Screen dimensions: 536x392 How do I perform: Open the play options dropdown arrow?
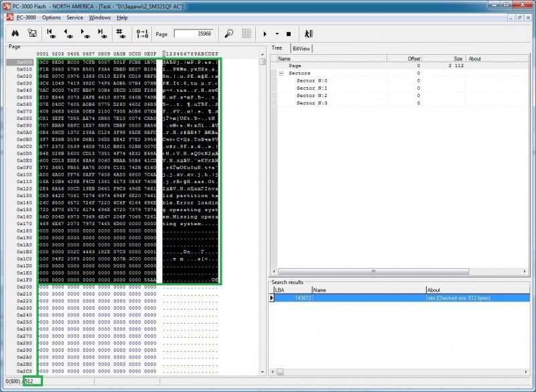(x=277, y=34)
